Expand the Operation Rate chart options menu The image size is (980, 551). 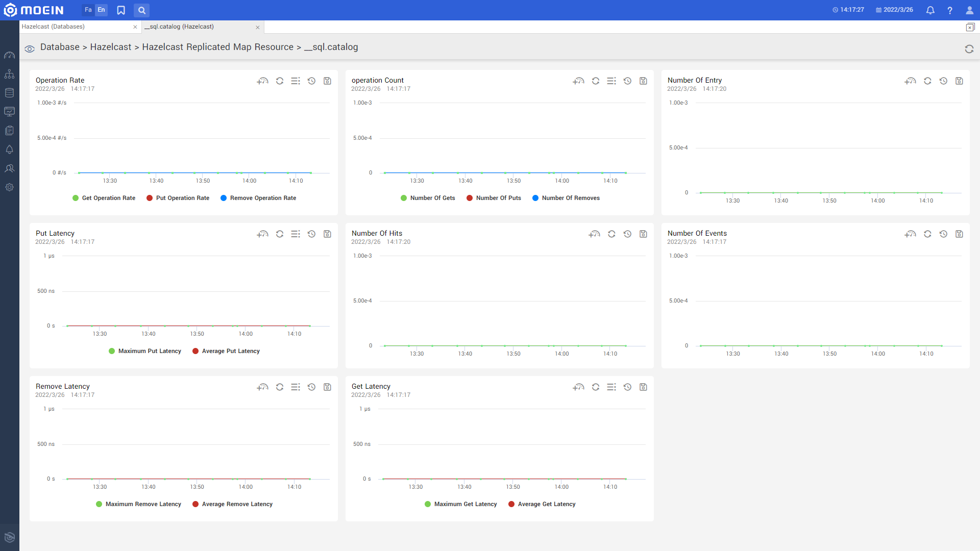click(x=296, y=81)
